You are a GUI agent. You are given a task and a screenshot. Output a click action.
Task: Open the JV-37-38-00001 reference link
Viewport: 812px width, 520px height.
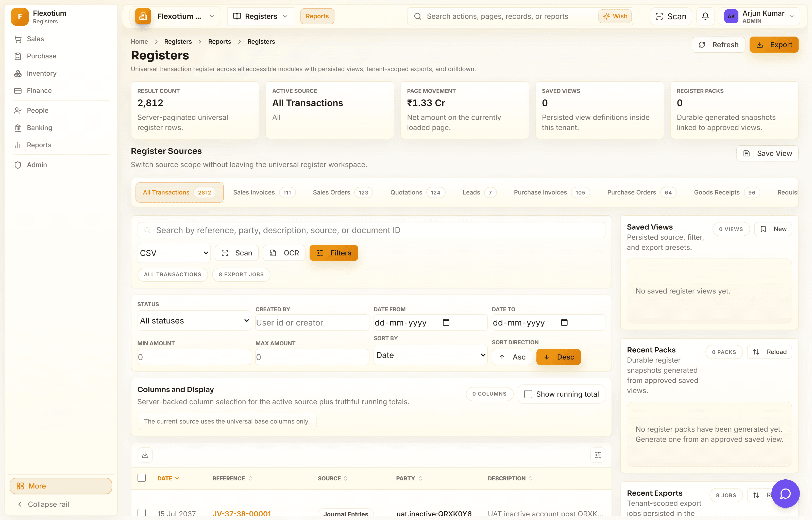242,513
